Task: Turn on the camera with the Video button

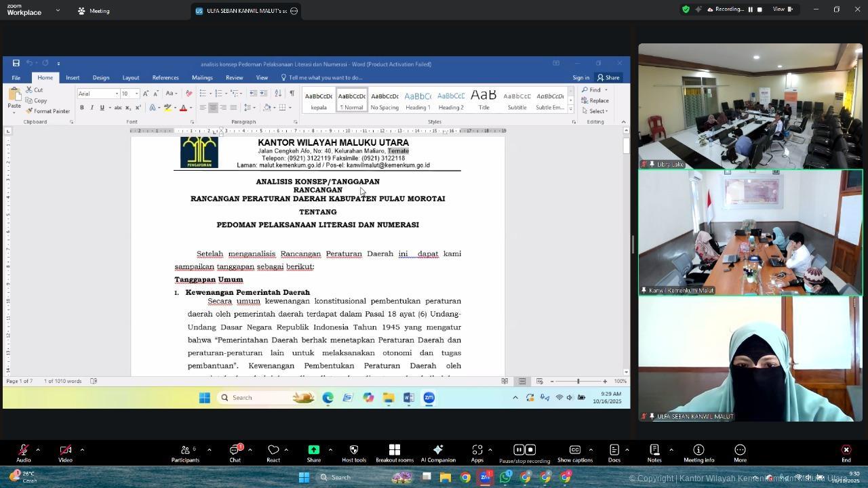Action: [65, 451]
